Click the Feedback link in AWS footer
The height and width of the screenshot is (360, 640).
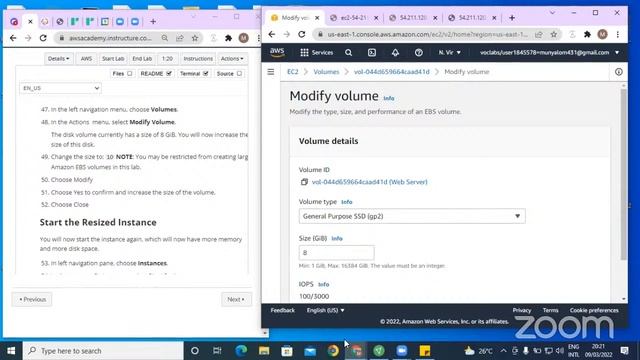pos(282,310)
